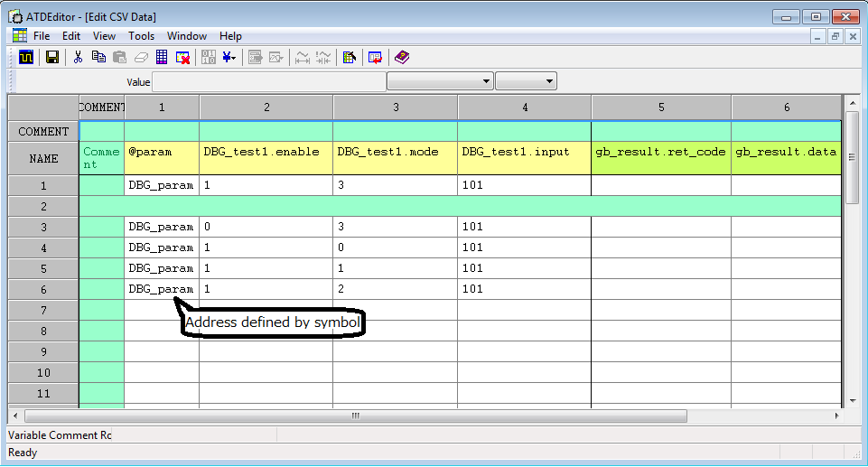The height and width of the screenshot is (467, 868).
Task: Click the mode value 0 in row 4
Action: click(396, 248)
